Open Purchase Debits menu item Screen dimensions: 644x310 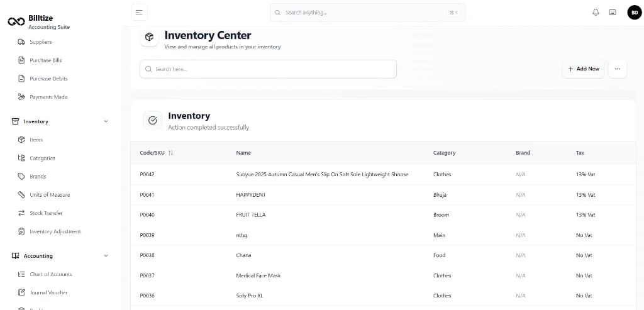[x=48, y=79]
